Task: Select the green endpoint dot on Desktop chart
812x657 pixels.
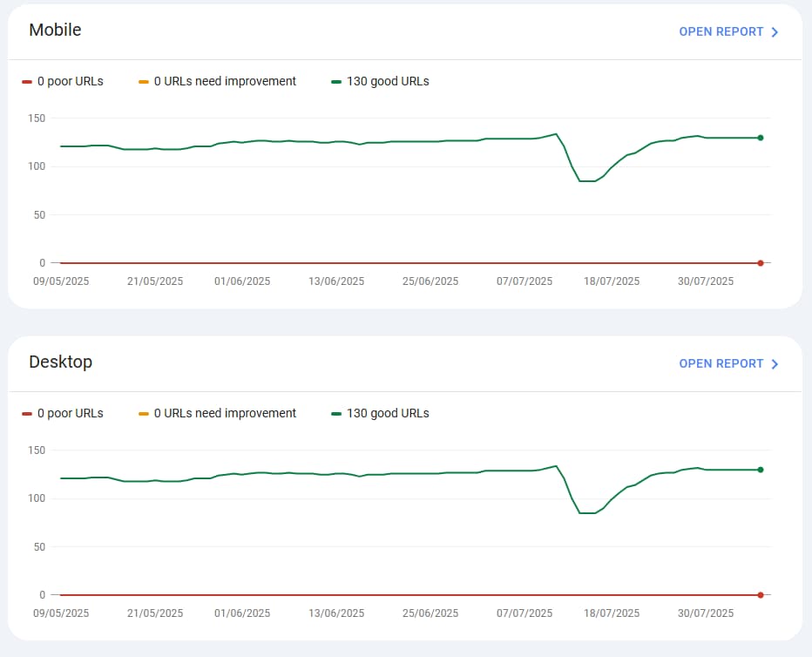Action: point(761,470)
